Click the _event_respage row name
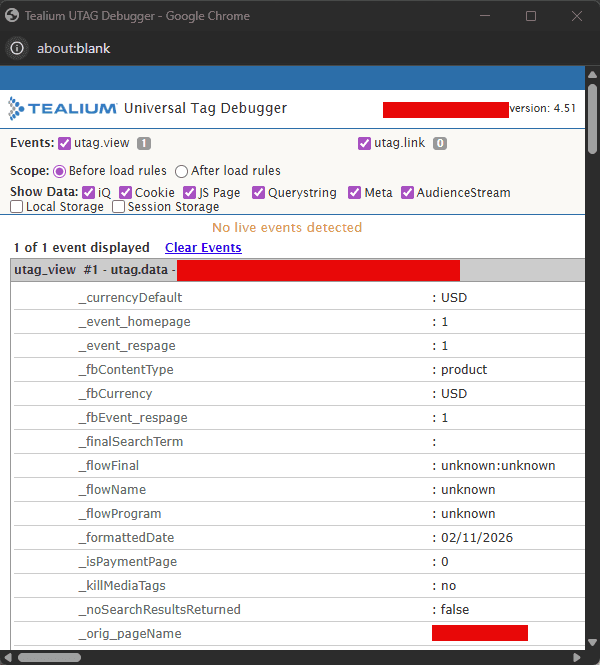 click(127, 346)
